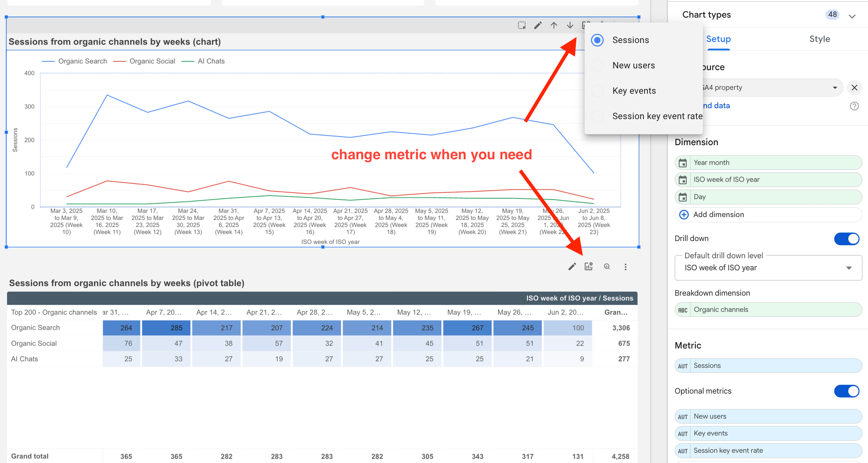Disable the Optional metrics toggle

click(x=847, y=391)
